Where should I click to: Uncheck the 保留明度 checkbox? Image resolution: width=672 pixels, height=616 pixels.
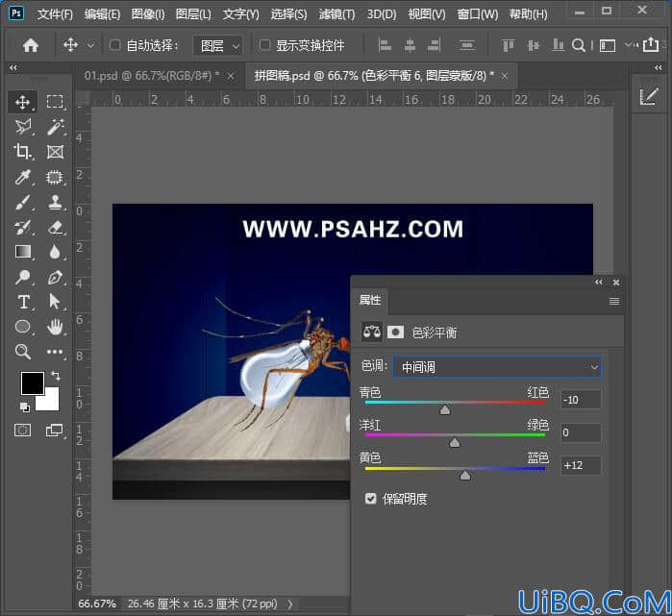371,499
